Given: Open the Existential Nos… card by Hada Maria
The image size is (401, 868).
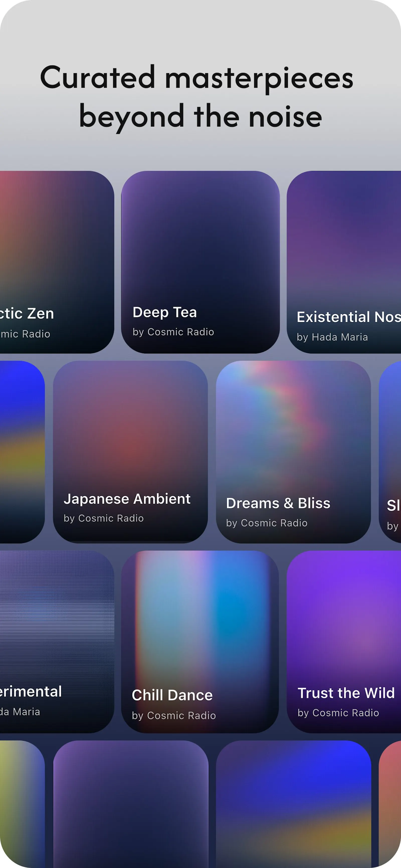Looking at the screenshot, I should coord(344,262).
